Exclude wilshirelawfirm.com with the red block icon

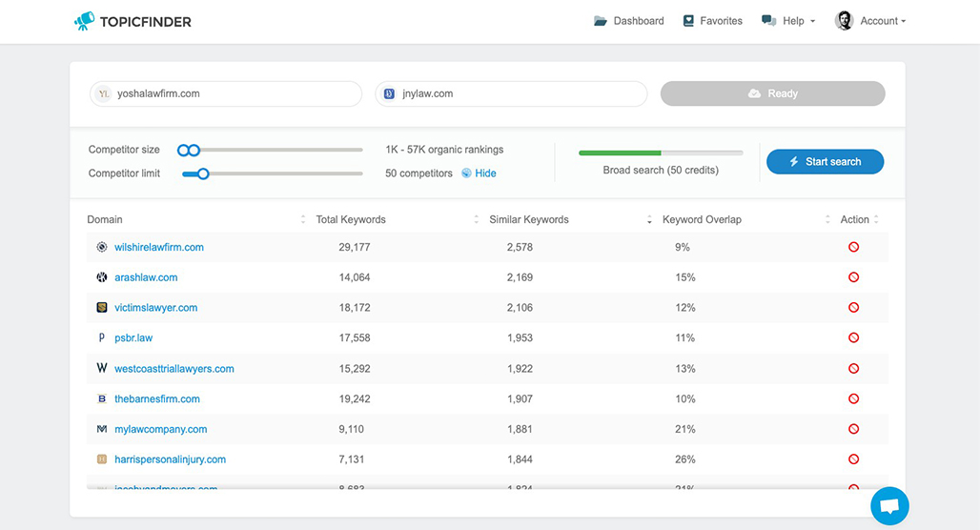point(853,247)
